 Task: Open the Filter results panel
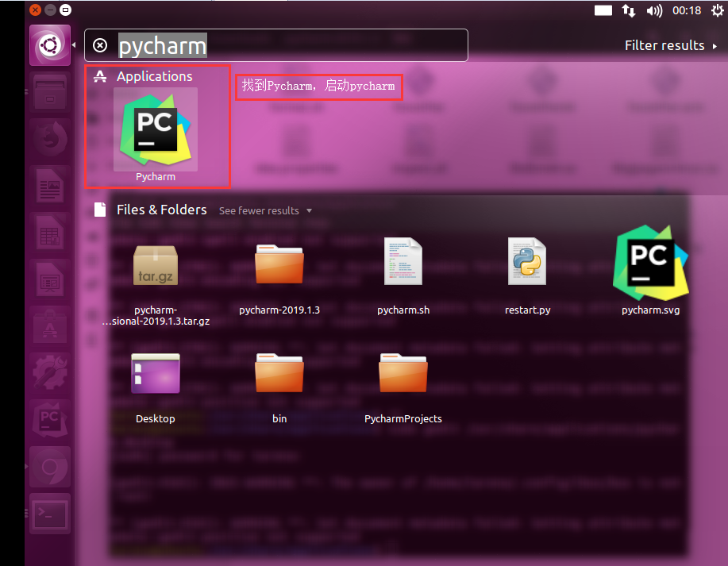[x=665, y=45]
